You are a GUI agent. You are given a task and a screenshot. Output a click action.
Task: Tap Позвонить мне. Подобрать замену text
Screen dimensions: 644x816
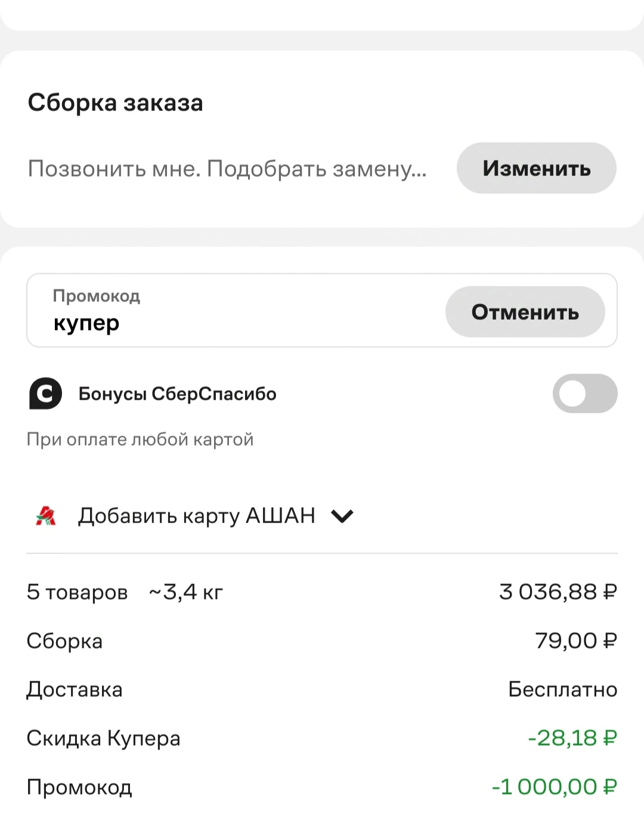point(227,169)
